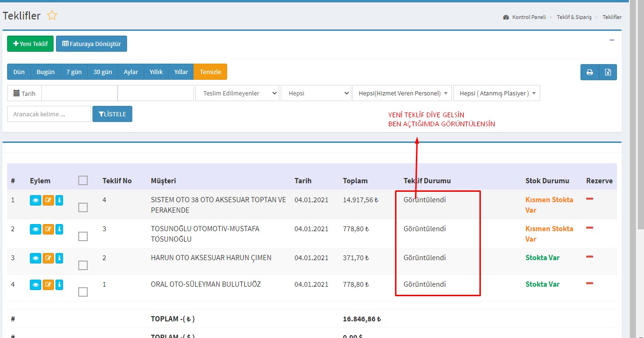Select checkbox for HARUN OTO AKSESUAR row

click(83, 265)
